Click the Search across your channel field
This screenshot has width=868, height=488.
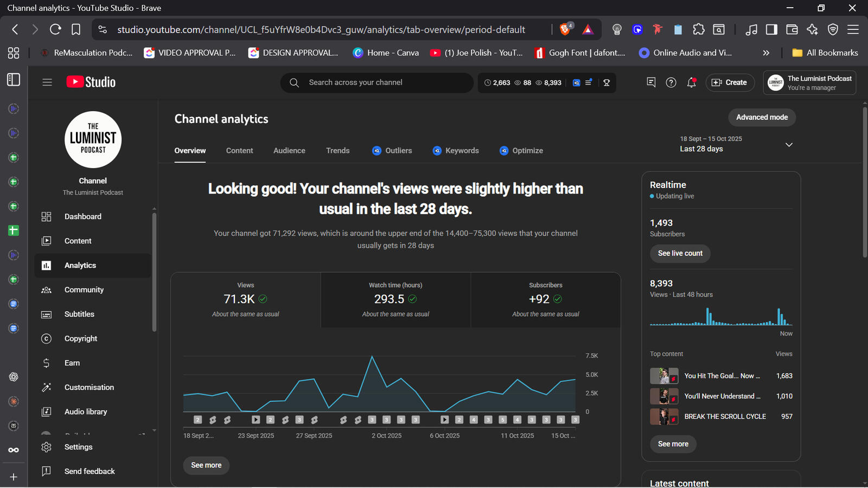376,82
